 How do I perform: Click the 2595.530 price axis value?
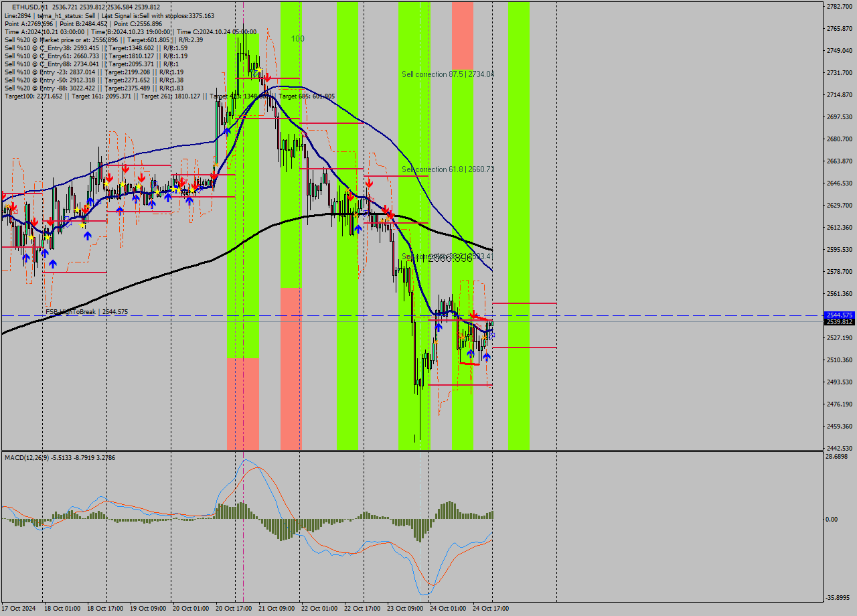(840, 249)
